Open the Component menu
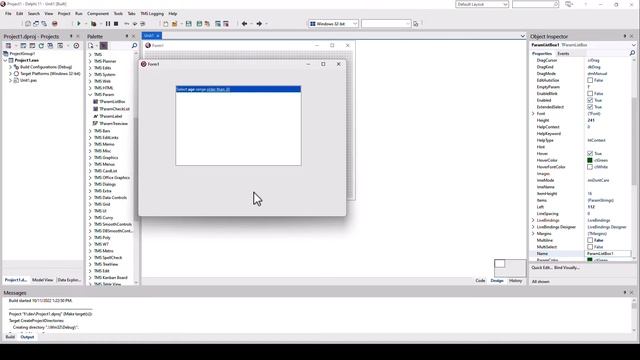The width and height of the screenshot is (640, 360). pos(98,13)
